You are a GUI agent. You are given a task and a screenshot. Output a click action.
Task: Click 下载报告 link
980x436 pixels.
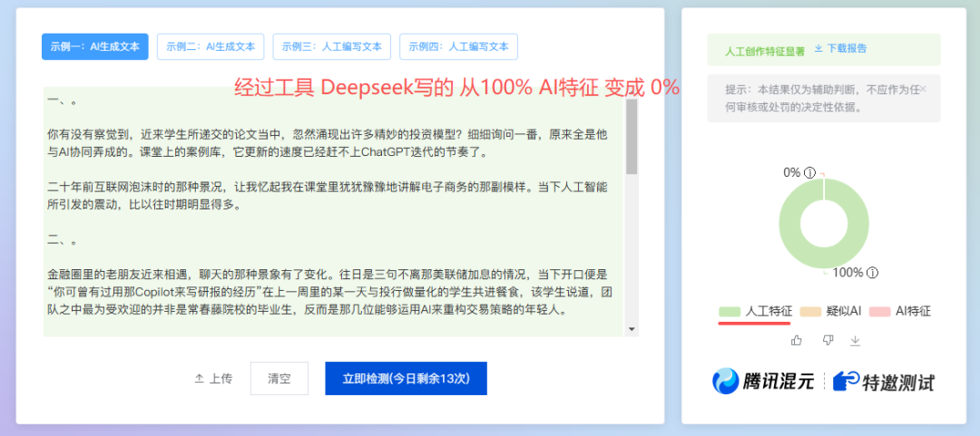point(847,48)
